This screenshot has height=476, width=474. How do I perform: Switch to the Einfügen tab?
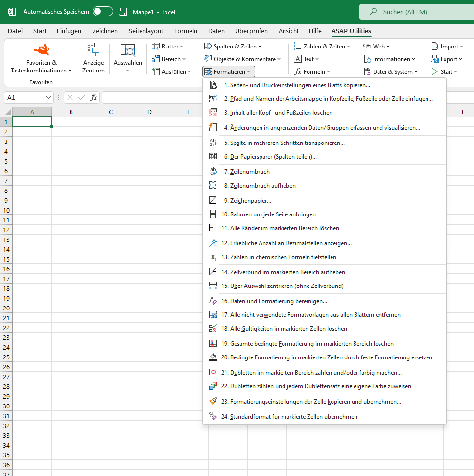click(x=69, y=31)
